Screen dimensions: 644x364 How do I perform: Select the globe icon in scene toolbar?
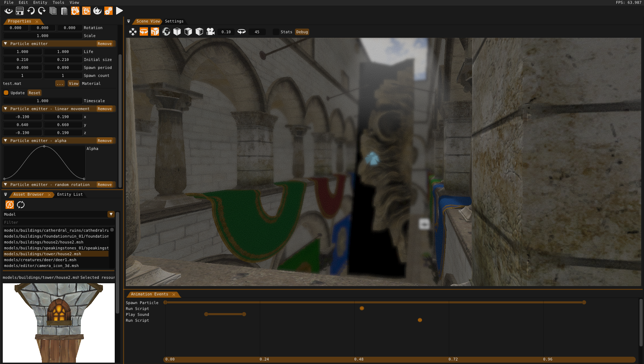coord(166,32)
